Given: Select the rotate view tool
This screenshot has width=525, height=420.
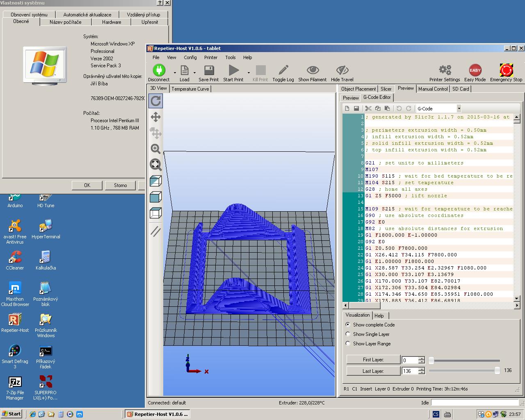Looking at the screenshot, I should tap(156, 100).
